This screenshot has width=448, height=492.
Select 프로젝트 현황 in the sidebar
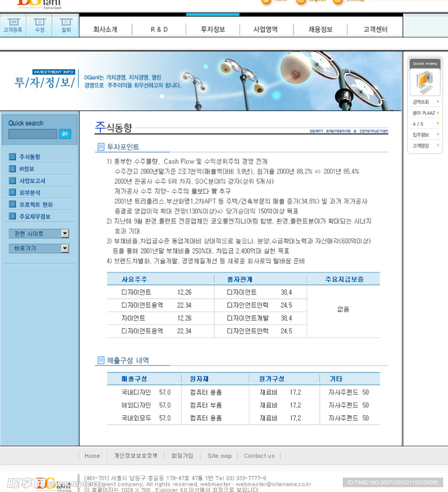36,205
